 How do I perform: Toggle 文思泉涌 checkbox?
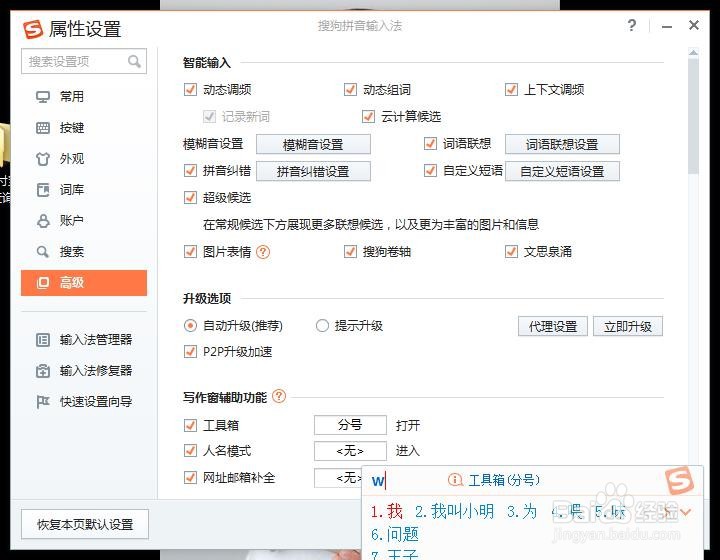coord(511,252)
